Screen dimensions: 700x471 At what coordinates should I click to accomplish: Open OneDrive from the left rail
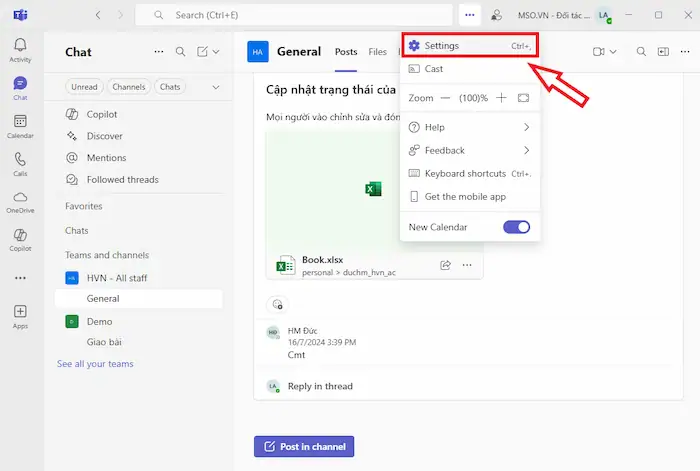pos(20,201)
